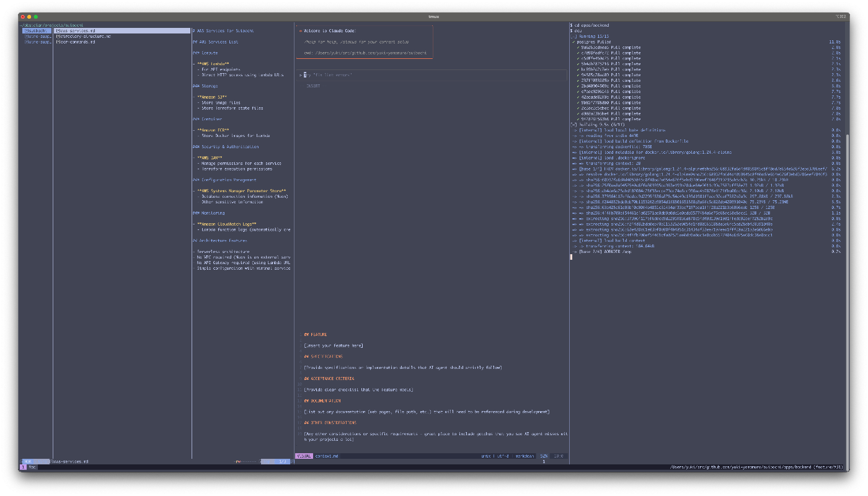This screenshot has height=496, width=868.
Task: Click the '**Amazon S3**' line
Action: [210, 97]
